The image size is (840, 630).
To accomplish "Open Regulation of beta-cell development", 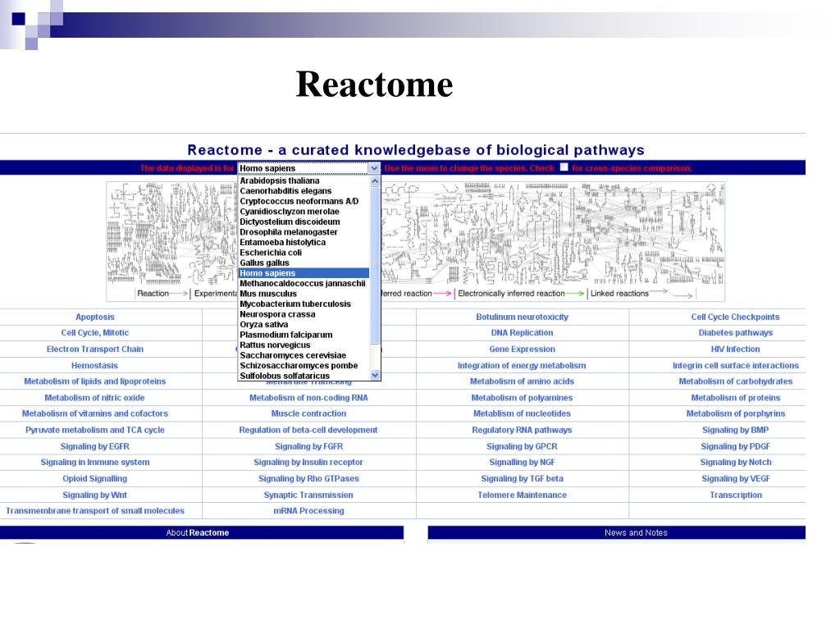I will pos(308,430).
